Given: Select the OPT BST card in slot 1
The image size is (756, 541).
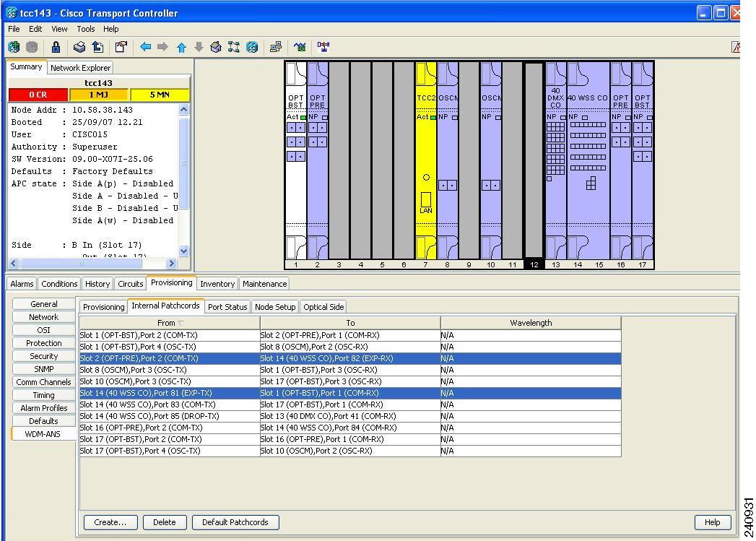Looking at the screenshot, I should pos(295,160).
